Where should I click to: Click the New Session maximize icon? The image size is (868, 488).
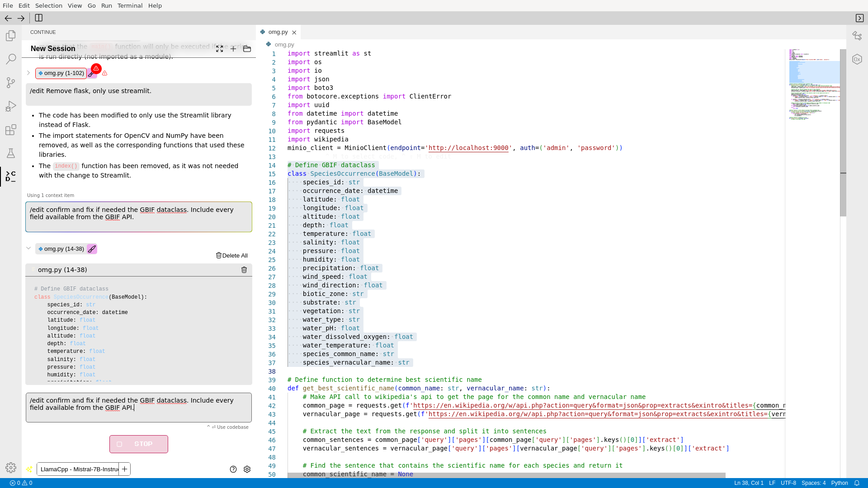pyautogui.click(x=219, y=48)
